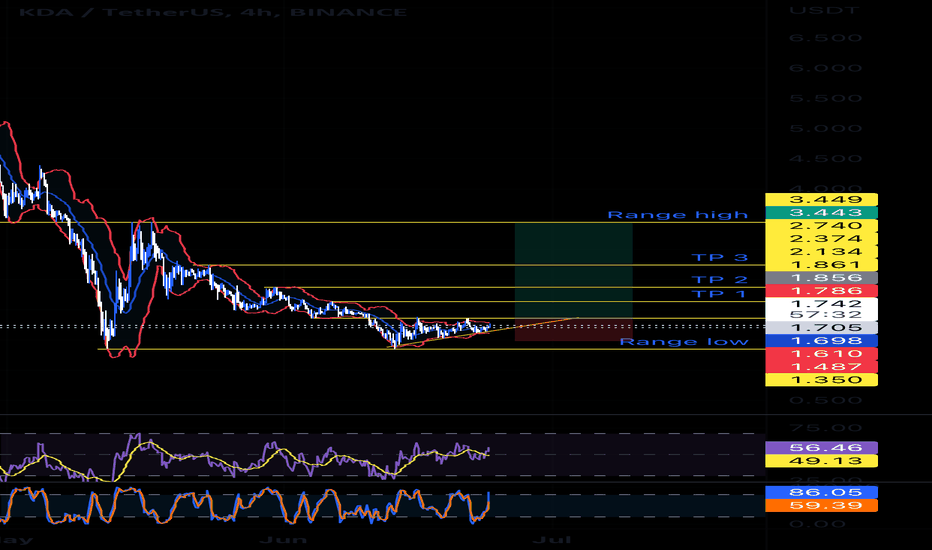Viewport: 932px width, 550px height.
Task: Click the 5.500 price axis tick
Action: click(826, 99)
